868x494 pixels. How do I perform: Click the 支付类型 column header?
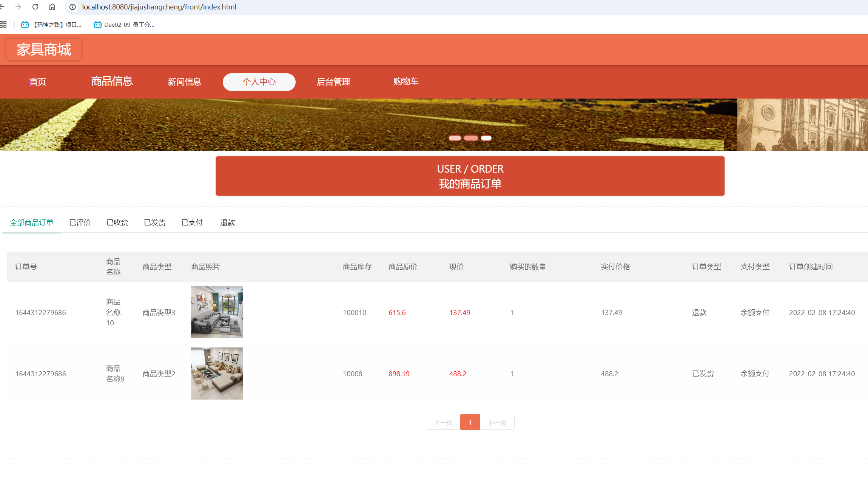(755, 267)
